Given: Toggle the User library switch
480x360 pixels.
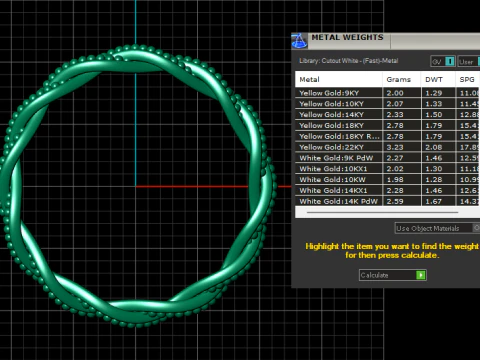Looking at the screenshot, I should pyautogui.click(x=469, y=61).
